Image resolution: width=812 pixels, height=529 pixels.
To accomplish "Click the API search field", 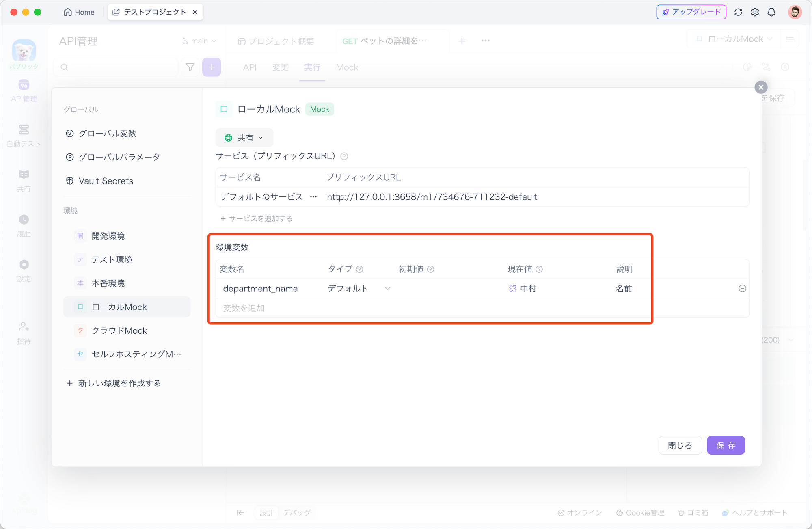I will pos(116,67).
